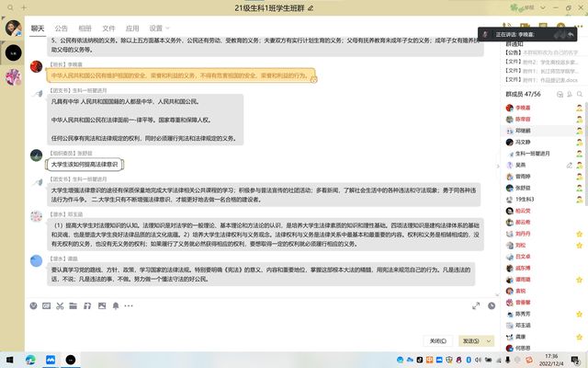Click the user avatar in left sidebar
Image resolution: width=588 pixels, height=368 pixels.
pos(13,30)
